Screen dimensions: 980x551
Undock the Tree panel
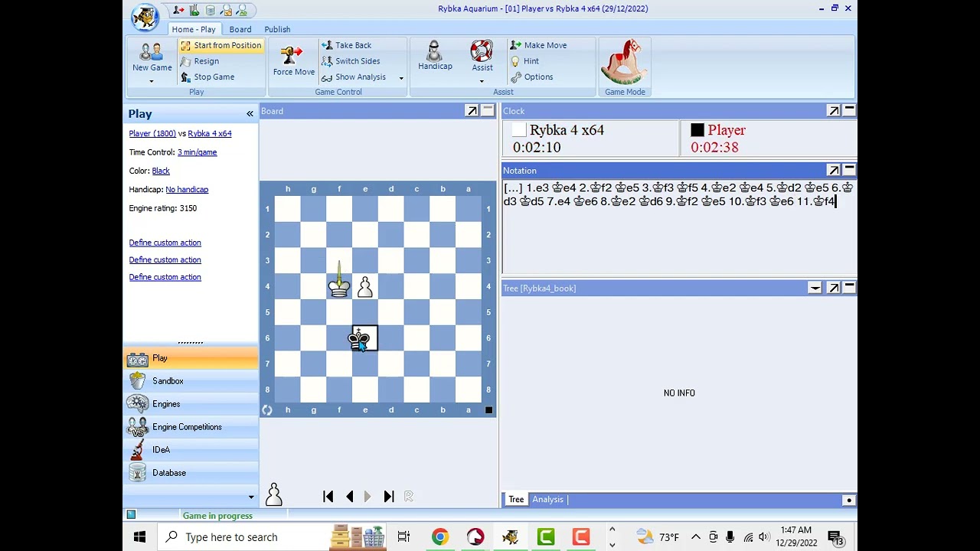(834, 289)
